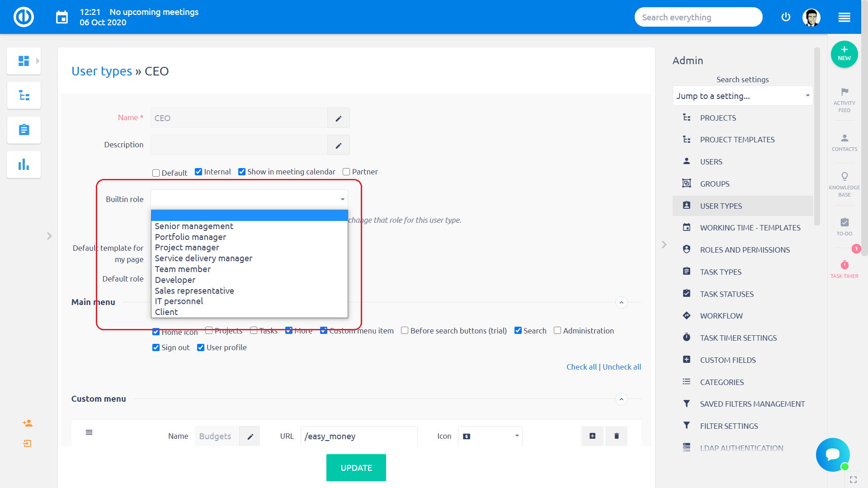This screenshot has width=868, height=488.
Task: Uncheck Show in meeting calendar
Action: (242, 172)
